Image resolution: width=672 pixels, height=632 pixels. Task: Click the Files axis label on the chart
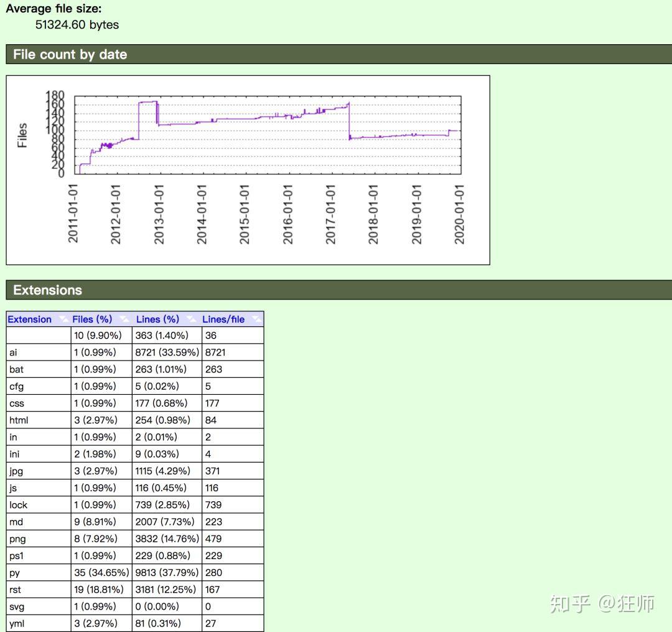pos(24,136)
